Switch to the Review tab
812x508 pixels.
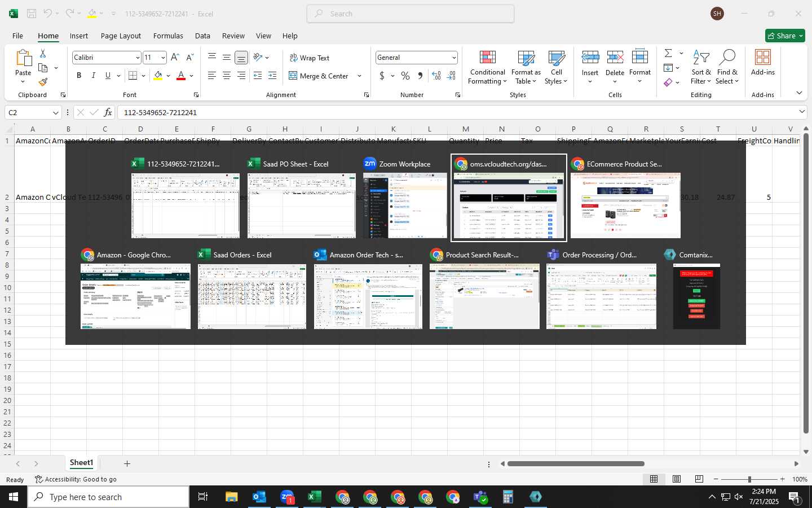click(x=233, y=36)
